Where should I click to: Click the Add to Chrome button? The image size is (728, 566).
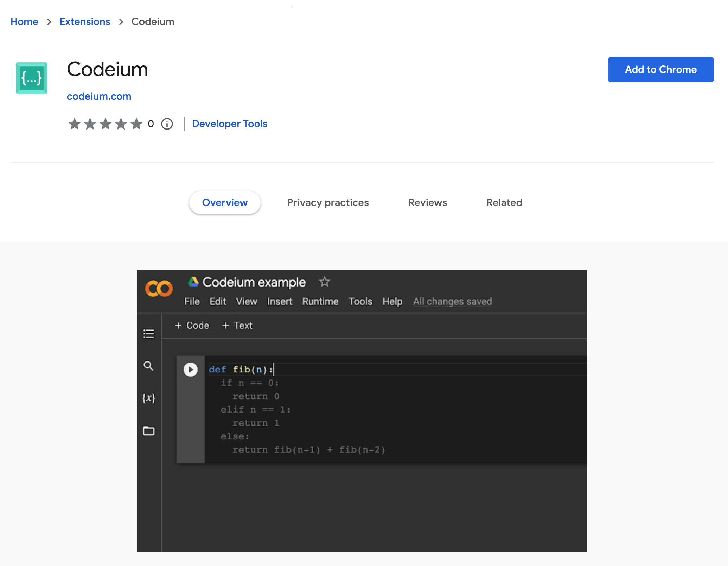[x=660, y=69]
